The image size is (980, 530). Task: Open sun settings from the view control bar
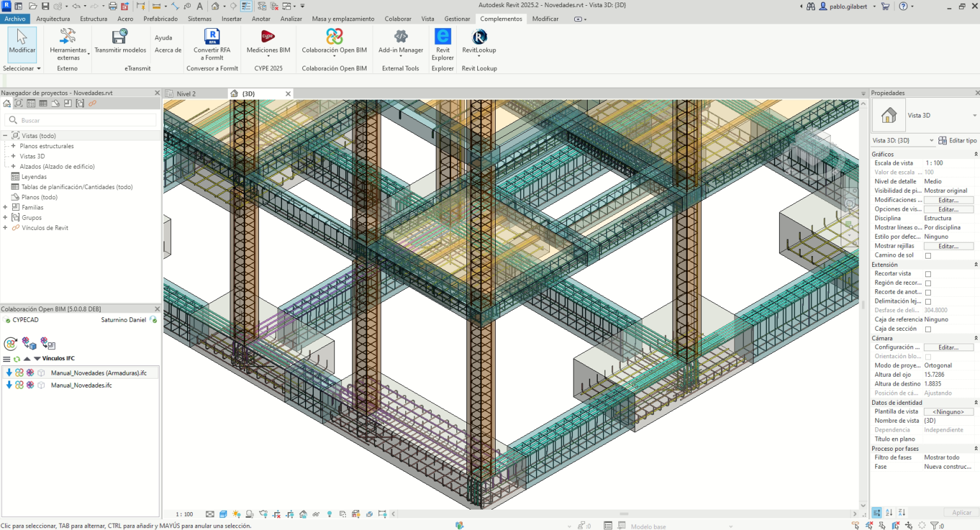pos(236,513)
